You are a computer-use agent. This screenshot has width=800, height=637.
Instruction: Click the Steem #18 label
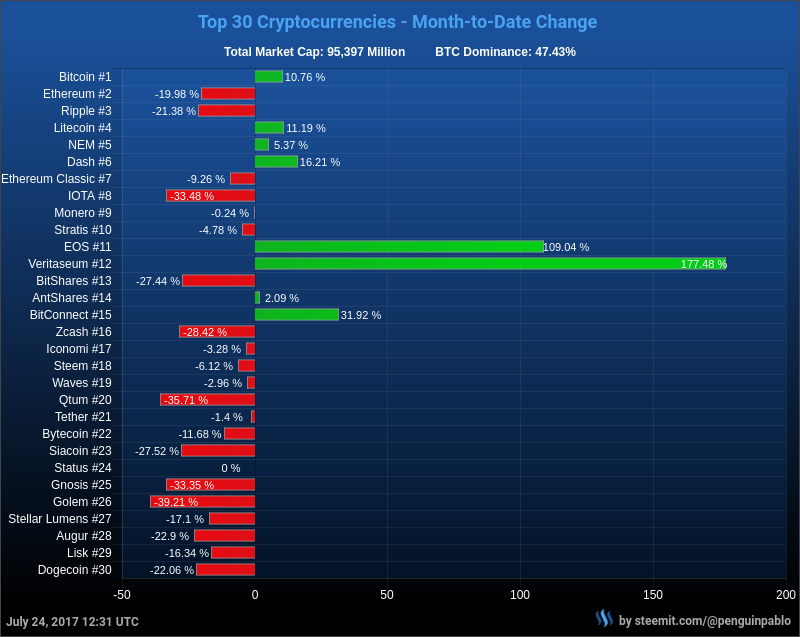(x=83, y=366)
